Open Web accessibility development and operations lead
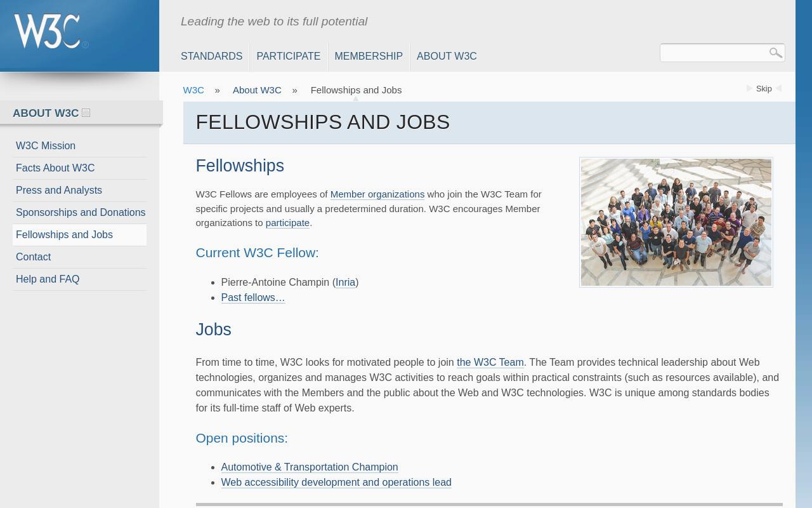812x508 pixels. (x=336, y=483)
